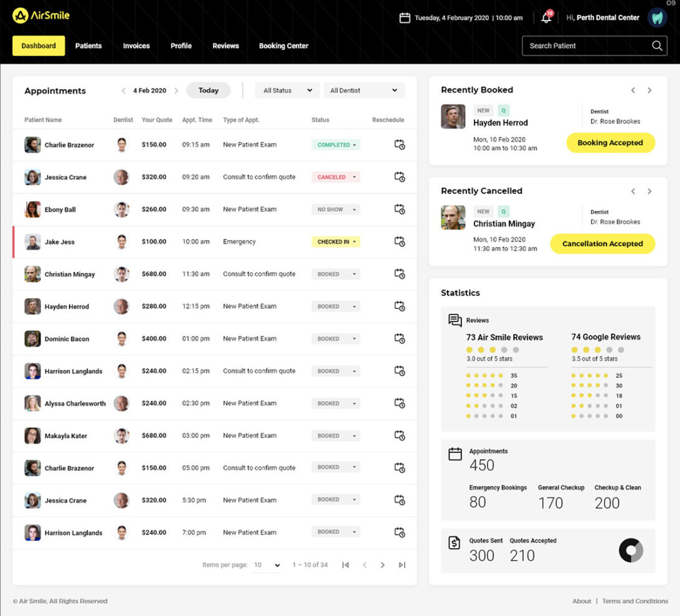The height and width of the screenshot is (616, 680).
Task: Show previous Recently Cancelled entry
Action: (x=633, y=191)
